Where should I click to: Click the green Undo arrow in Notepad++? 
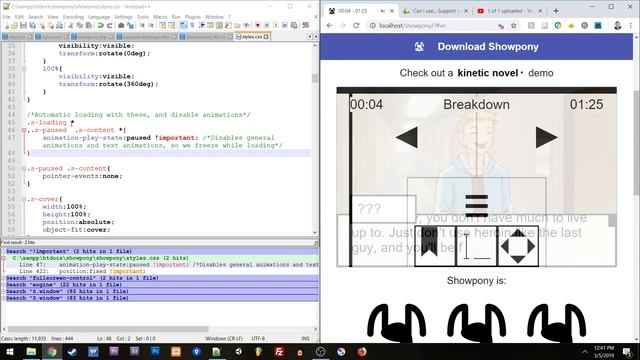click(100, 25)
